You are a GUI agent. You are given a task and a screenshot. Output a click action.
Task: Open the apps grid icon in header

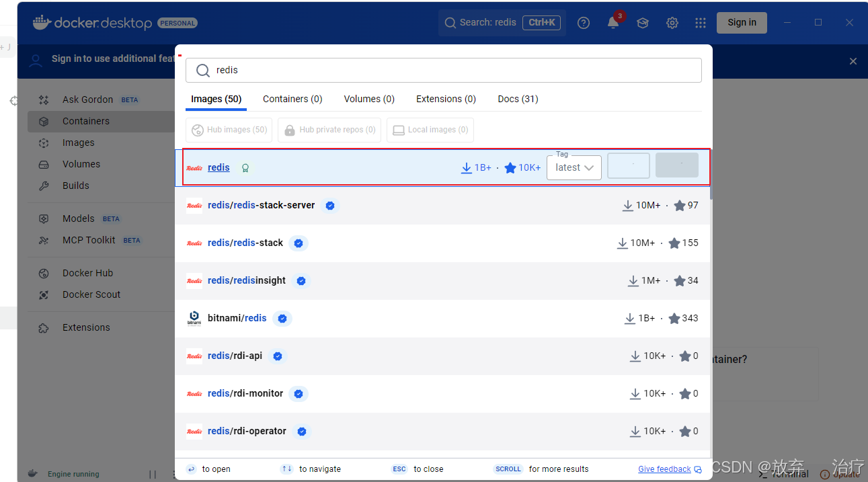[x=701, y=23]
